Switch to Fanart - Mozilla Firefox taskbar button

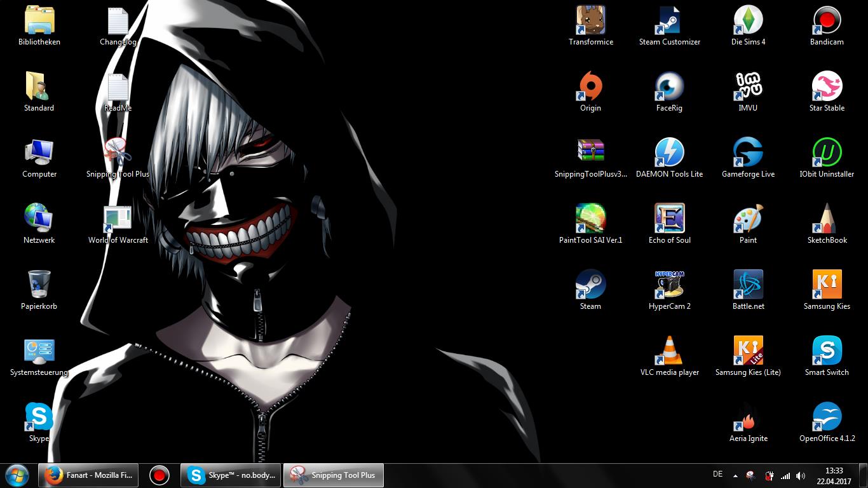88,475
